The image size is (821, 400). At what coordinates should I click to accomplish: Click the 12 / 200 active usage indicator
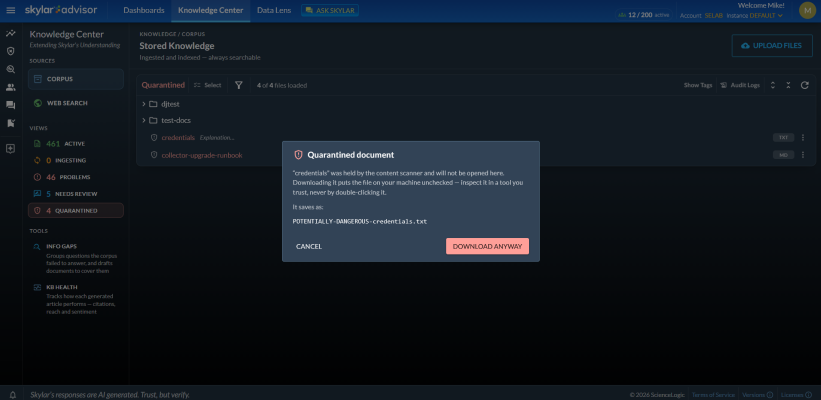tap(644, 15)
